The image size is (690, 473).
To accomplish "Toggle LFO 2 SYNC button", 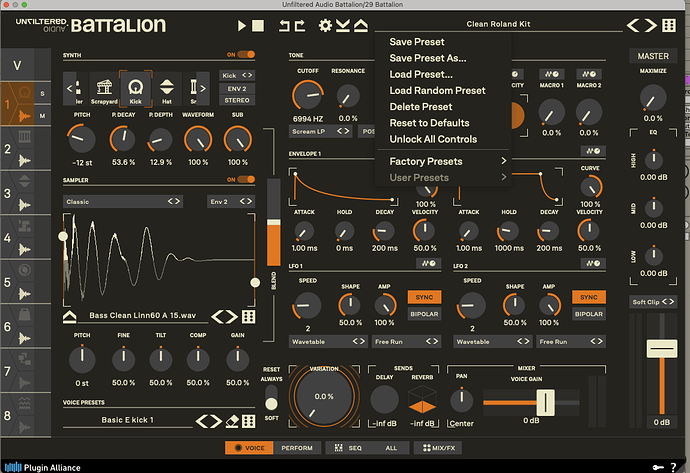I will coord(589,297).
